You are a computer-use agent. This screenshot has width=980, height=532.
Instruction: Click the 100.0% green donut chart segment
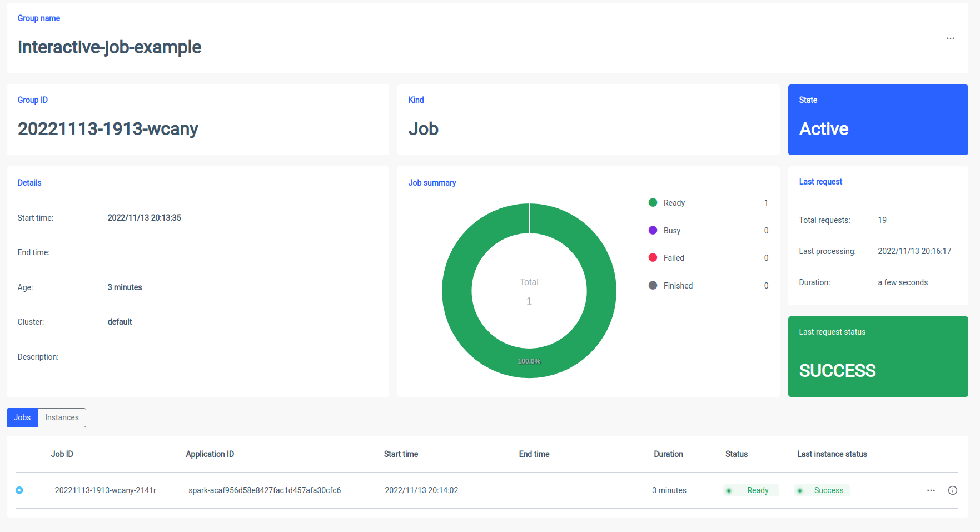529,361
